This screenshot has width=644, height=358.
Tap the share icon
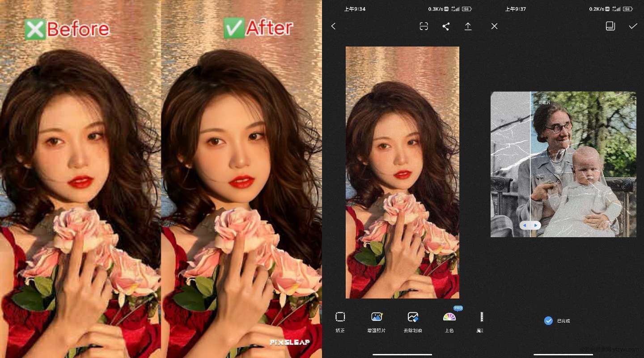click(x=446, y=26)
